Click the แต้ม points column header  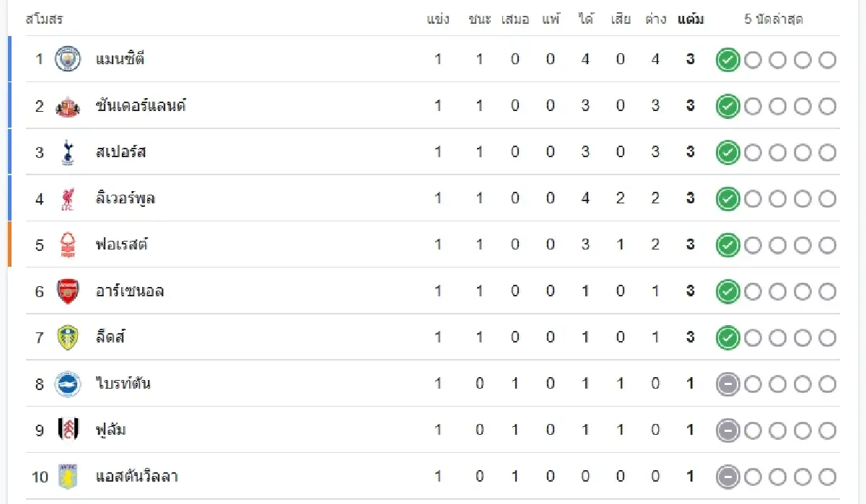(x=691, y=19)
